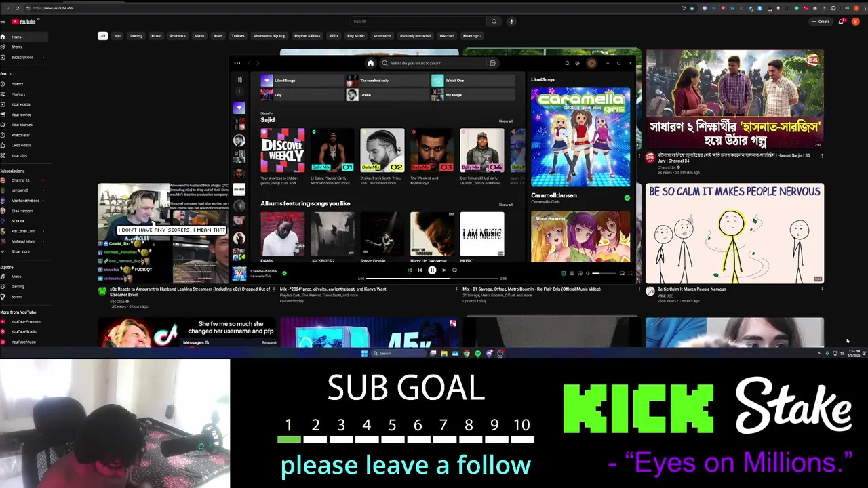
Task: Open Be So Calm video thumbnail
Action: tap(734, 233)
